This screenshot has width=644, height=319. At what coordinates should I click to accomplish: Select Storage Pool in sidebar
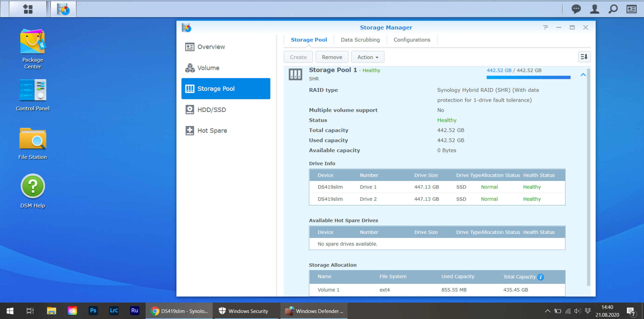tap(226, 88)
